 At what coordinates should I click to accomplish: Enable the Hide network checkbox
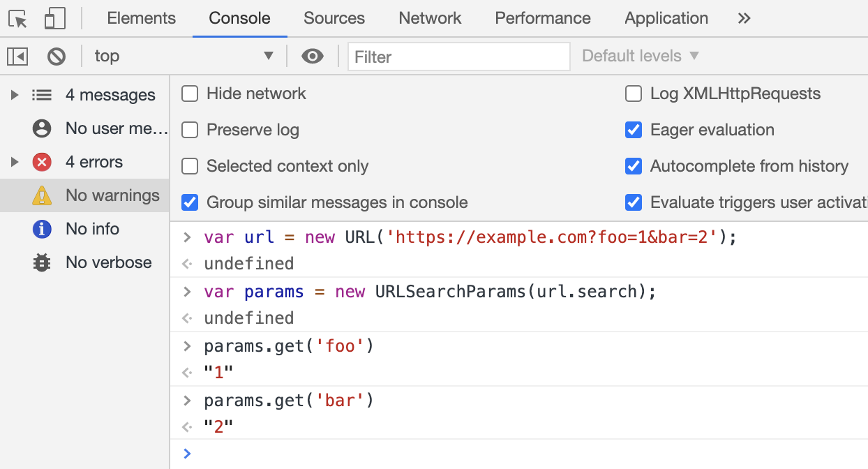click(190, 94)
